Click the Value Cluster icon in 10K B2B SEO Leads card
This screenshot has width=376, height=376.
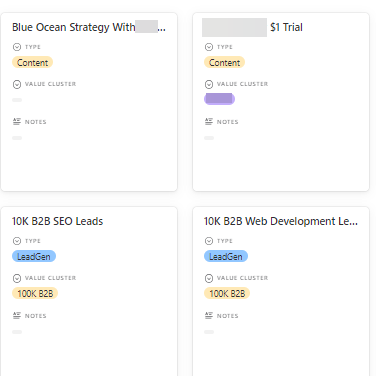coord(17,278)
